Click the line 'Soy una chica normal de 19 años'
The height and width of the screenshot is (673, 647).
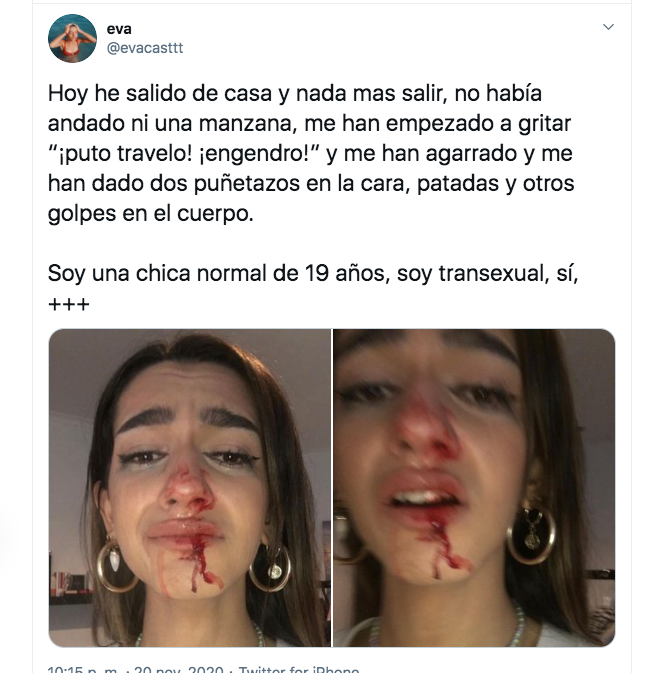tap(217, 273)
